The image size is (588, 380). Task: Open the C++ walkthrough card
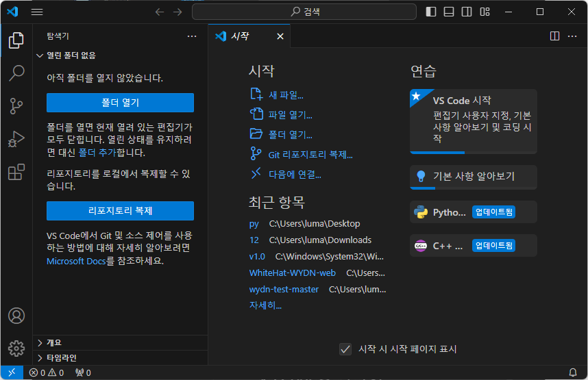(x=474, y=246)
